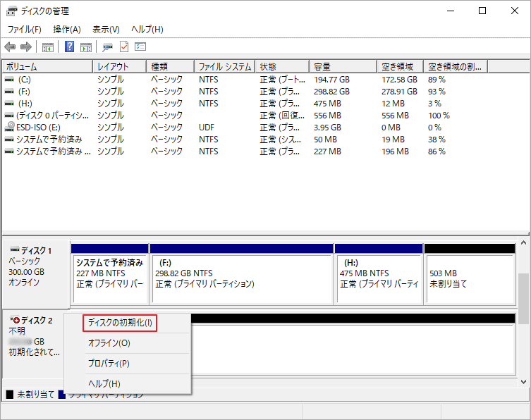The image size is (531, 420).
Task: Choose ディスクの初期化(I) from context menu
Action: click(120, 323)
